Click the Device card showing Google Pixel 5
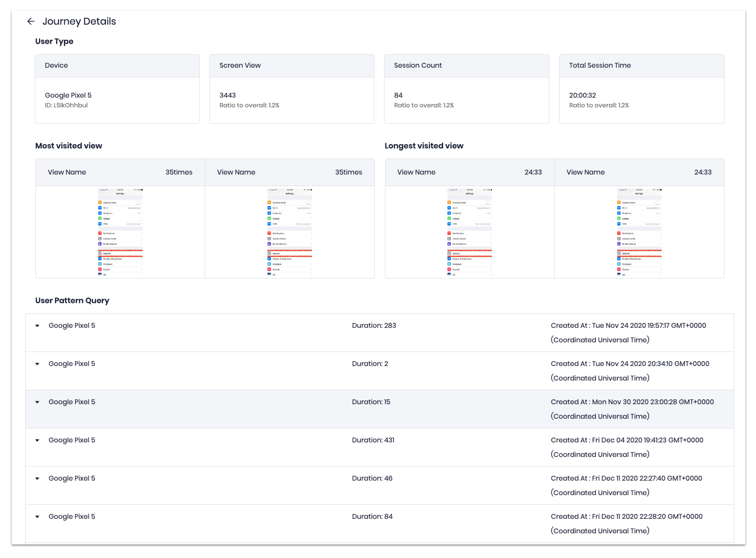The height and width of the screenshot is (558, 756). click(x=117, y=89)
